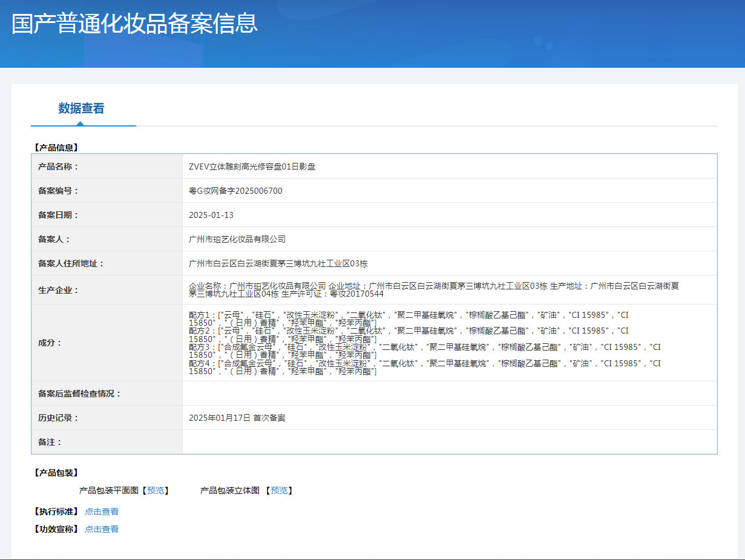
Task: Click the 【产品信息】 section heading
Action: click(x=56, y=147)
